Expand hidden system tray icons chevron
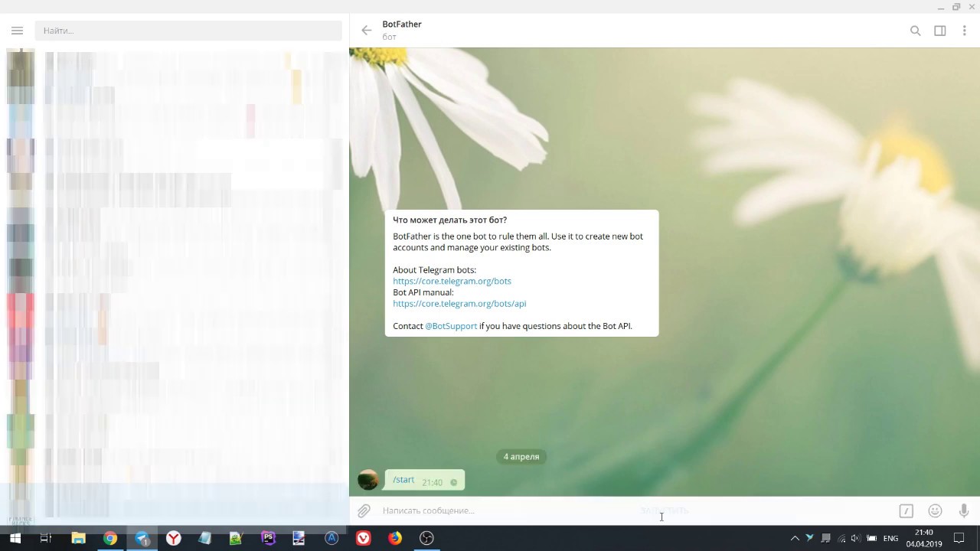Image resolution: width=980 pixels, height=551 pixels. coord(795,538)
